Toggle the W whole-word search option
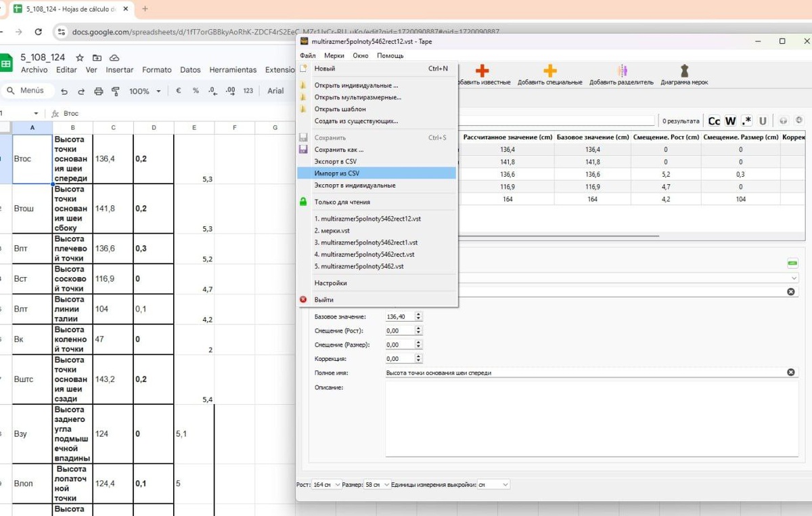This screenshot has width=812, height=516. coord(730,121)
